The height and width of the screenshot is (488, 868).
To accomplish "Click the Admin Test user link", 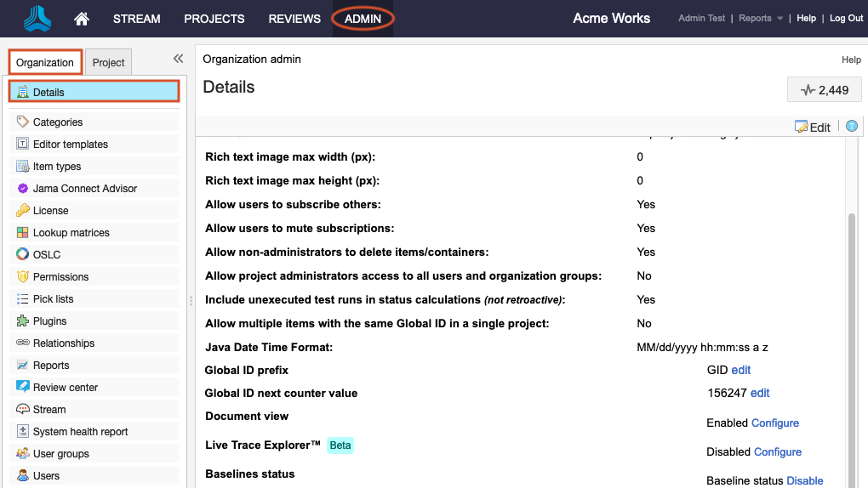I will [x=701, y=18].
